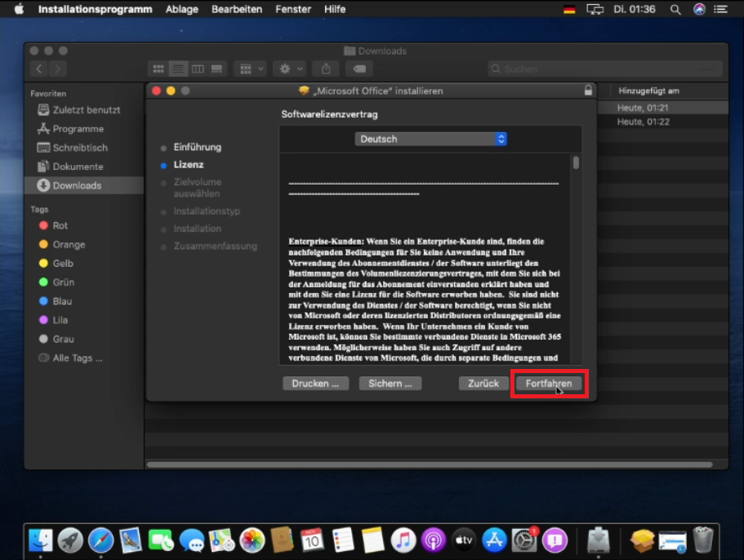The image size is (744, 560).
Task: Click the Drucken button
Action: pyautogui.click(x=315, y=383)
